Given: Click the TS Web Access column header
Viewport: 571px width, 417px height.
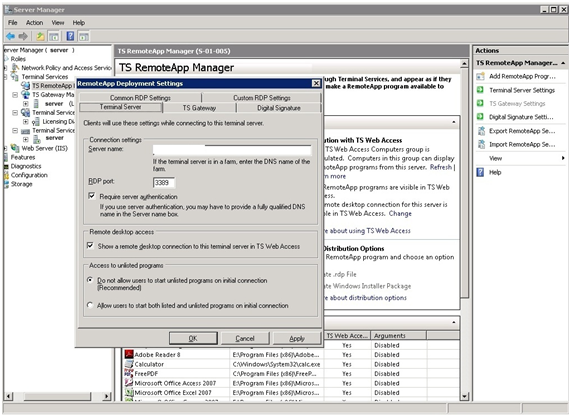Looking at the screenshot, I should [347, 335].
